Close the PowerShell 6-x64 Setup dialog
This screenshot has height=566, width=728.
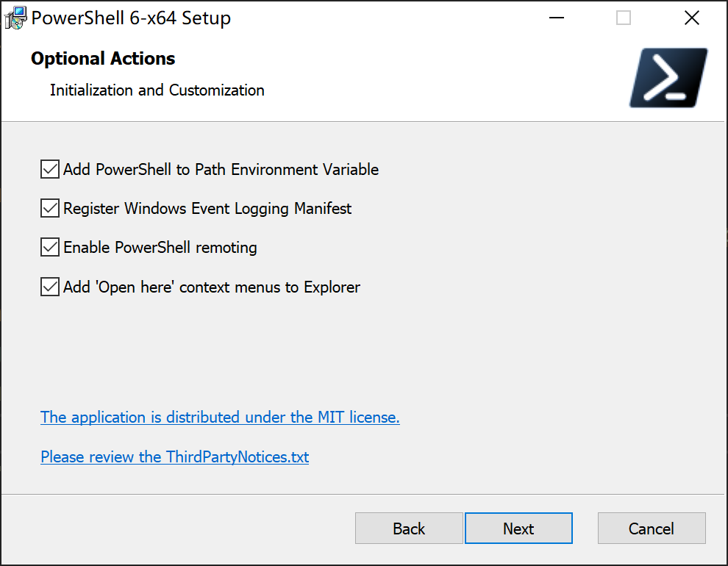[x=692, y=18]
